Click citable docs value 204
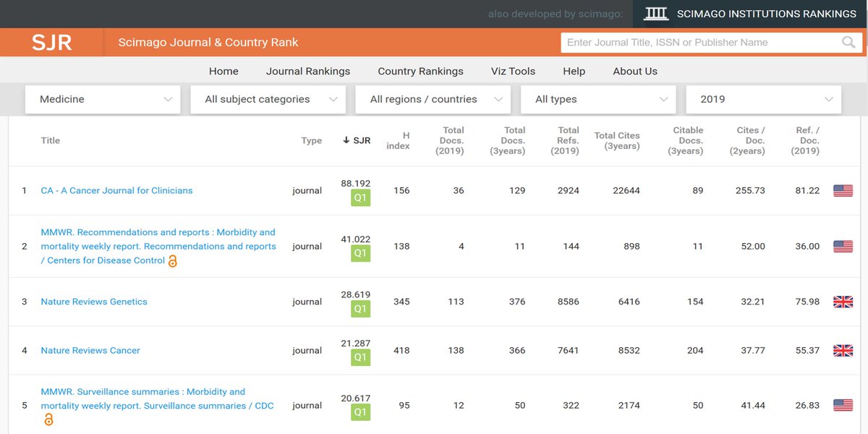This screenshot has width=868, height=434. pyautogui.click(x=695, y=351)
